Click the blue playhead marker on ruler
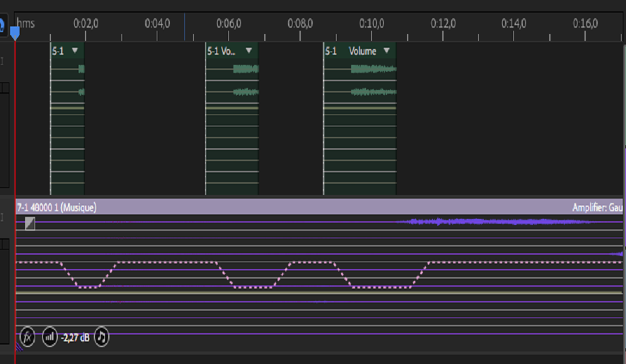This screenshot has width=626, height=364. click(14, 33)
